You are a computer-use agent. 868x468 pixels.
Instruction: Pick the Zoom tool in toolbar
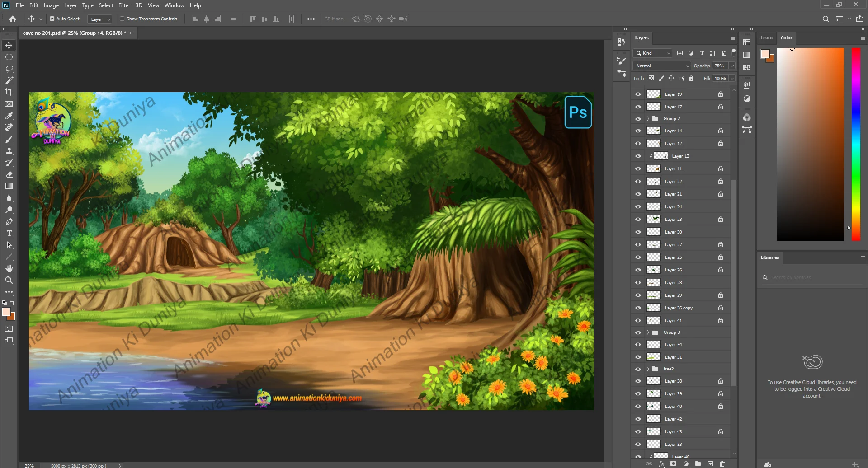coord(9,281)
